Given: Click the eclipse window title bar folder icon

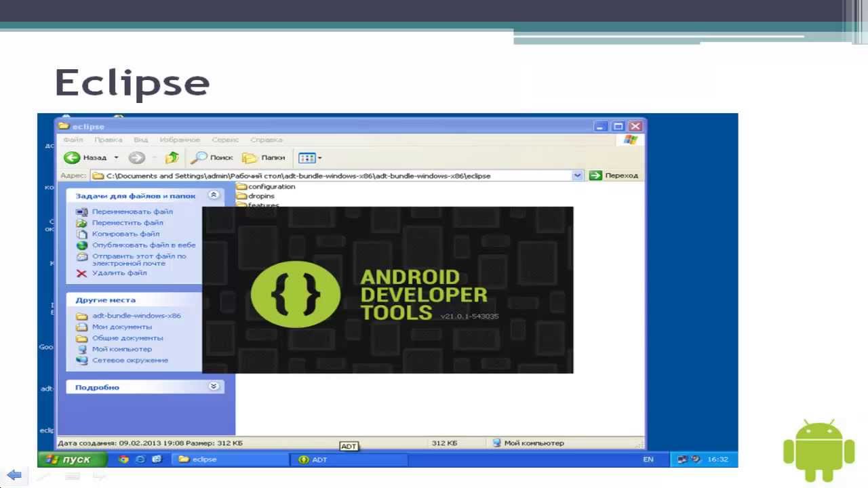Looking at the screenshot, I should [64, 126].
